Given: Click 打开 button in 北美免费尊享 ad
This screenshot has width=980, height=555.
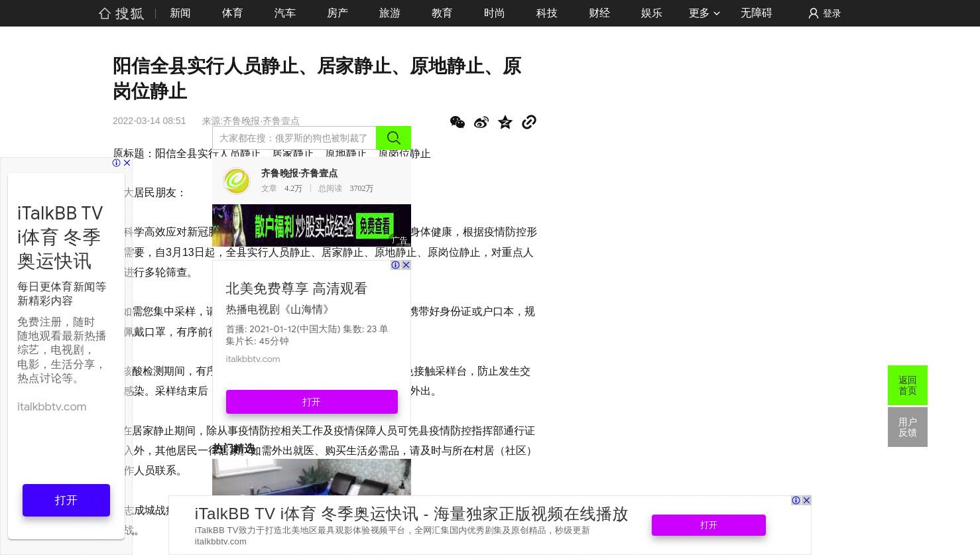Looking at the screenshot, I should pos(312,402).
